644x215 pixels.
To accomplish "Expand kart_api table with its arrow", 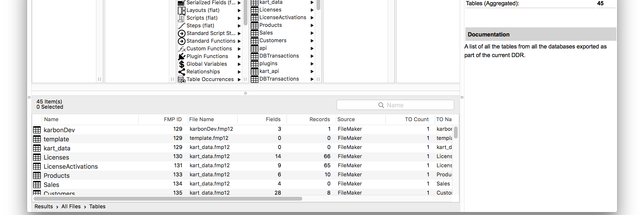I will 312,71.
